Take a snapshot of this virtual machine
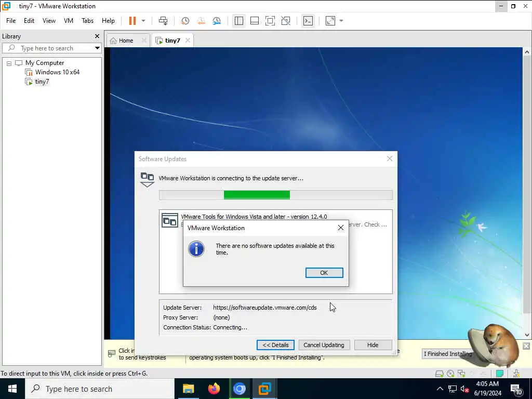Viewport: 532px width, 399px height. pyautogui.click(x=185, y=21)
